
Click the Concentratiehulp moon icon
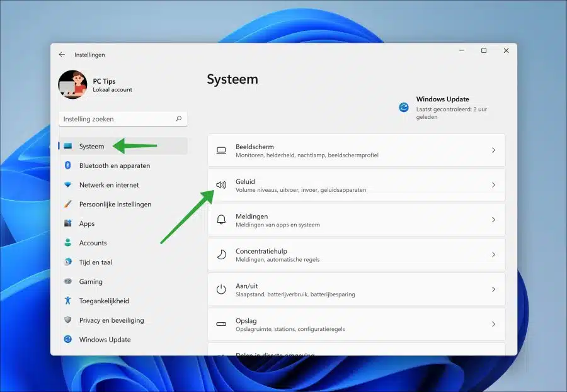[221, 255]
